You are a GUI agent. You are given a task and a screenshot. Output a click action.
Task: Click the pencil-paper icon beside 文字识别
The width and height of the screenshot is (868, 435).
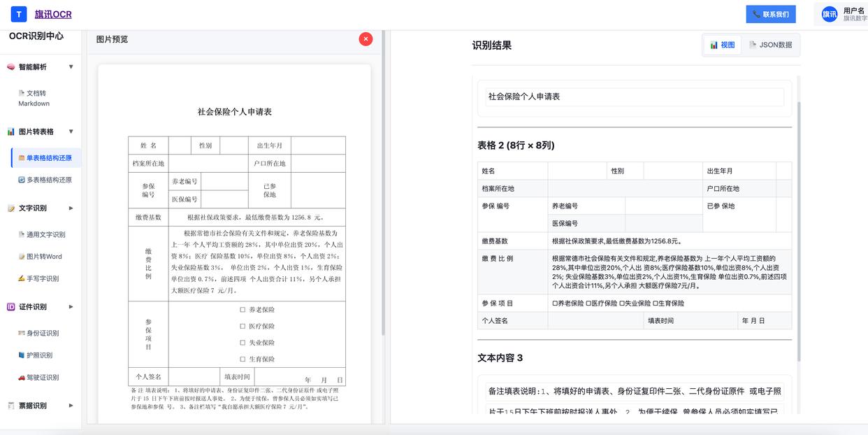[11, 208]
